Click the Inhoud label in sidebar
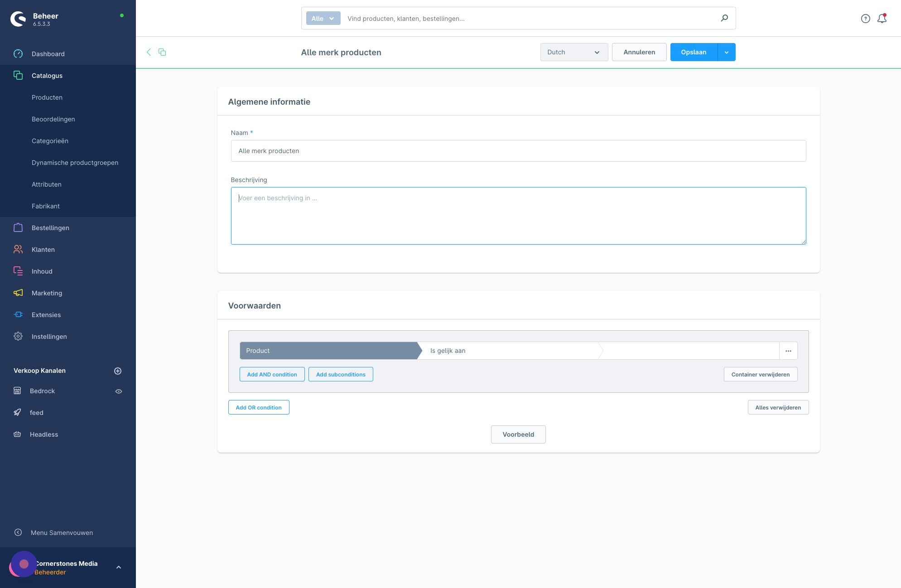The width and height of the screenshot is (901, 588). point(42,271)
